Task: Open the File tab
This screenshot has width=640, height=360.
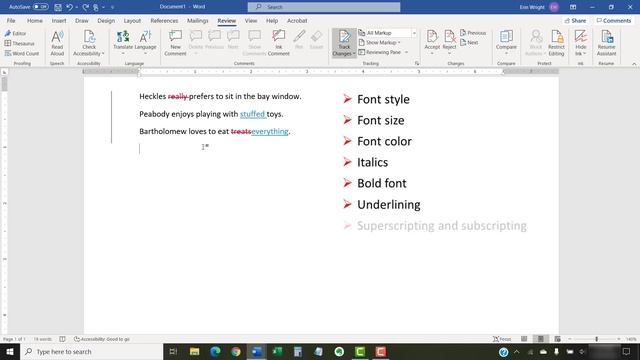Action: click(11, 20)
